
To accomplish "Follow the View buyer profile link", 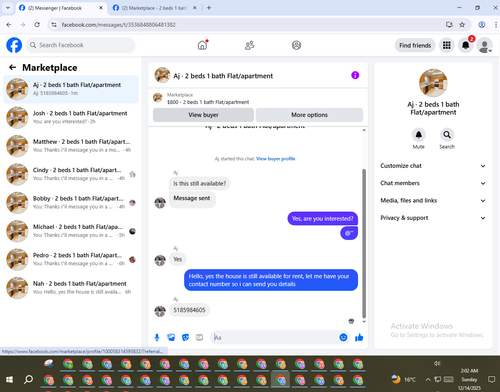I will pos(276,159).
